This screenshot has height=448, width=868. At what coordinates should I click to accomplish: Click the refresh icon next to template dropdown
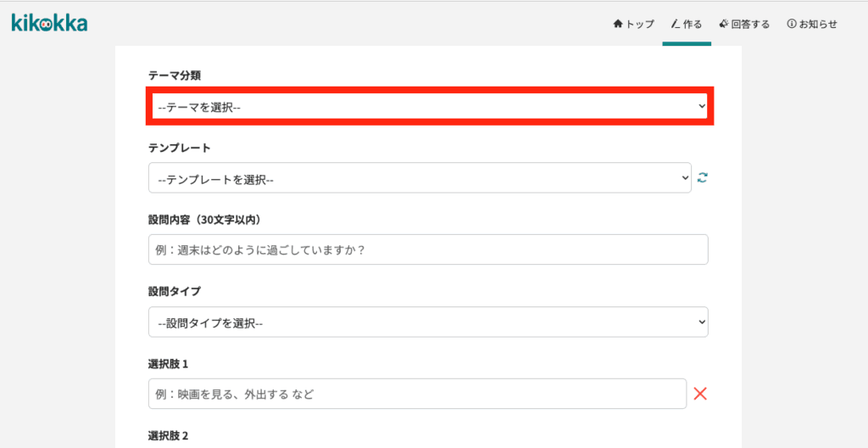703,177
